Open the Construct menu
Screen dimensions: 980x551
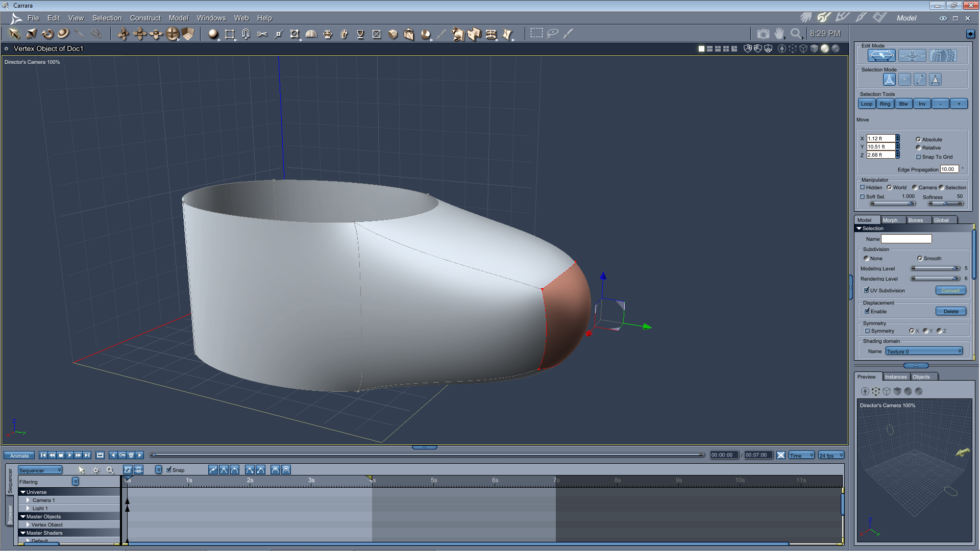[x=145, y=18]
